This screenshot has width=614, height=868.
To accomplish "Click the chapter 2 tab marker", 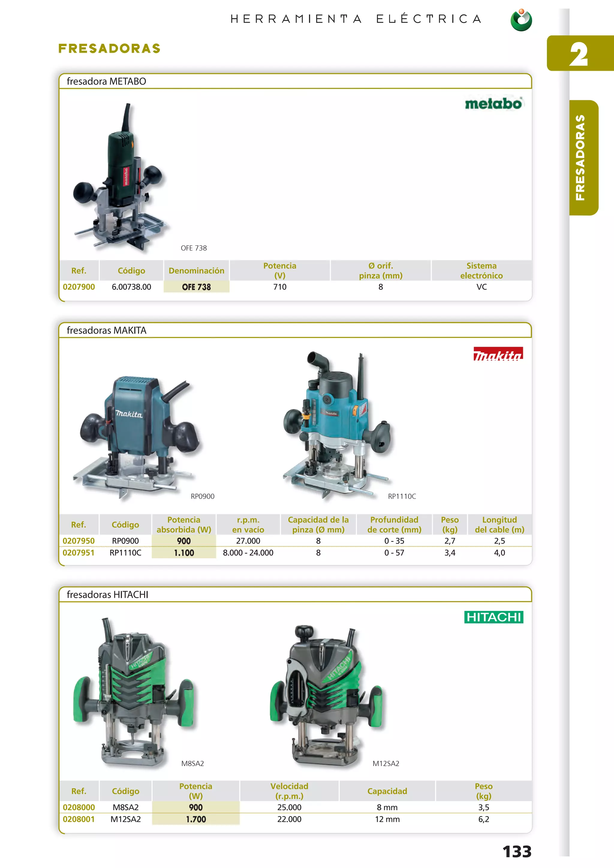I will (x=579, y=54).
